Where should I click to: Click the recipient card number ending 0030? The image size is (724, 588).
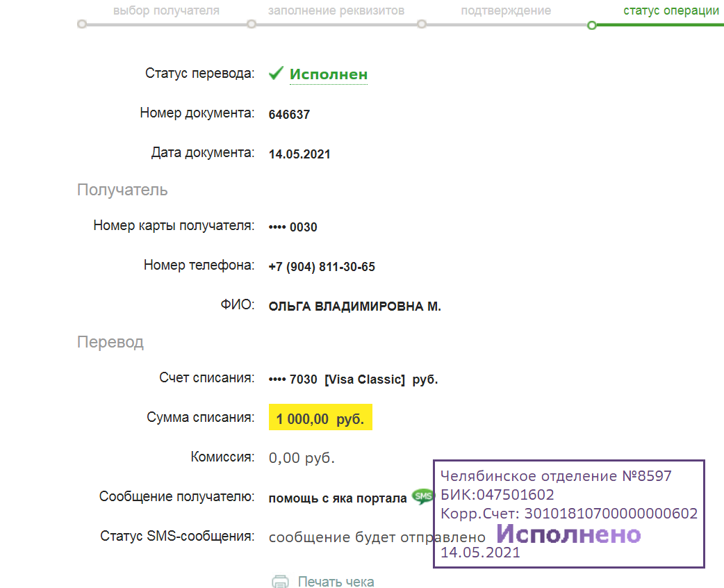pyautogui.click(x=293, y=227)
